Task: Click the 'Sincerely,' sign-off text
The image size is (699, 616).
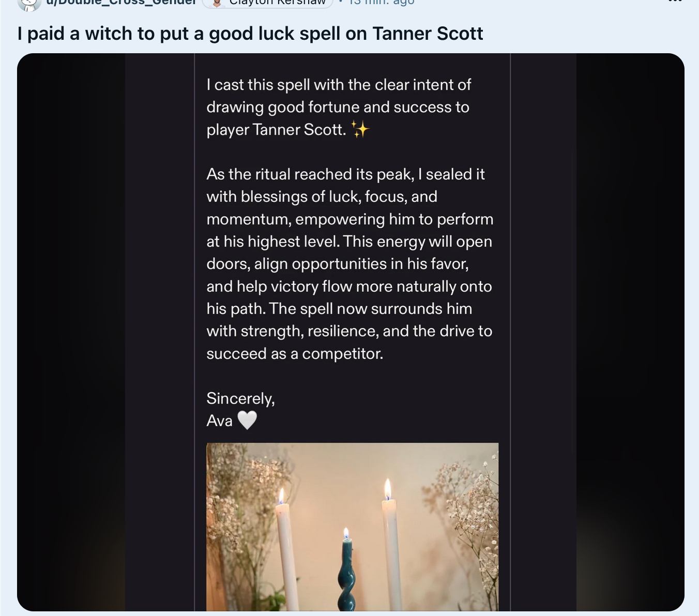Action: [x=240, y=398]
